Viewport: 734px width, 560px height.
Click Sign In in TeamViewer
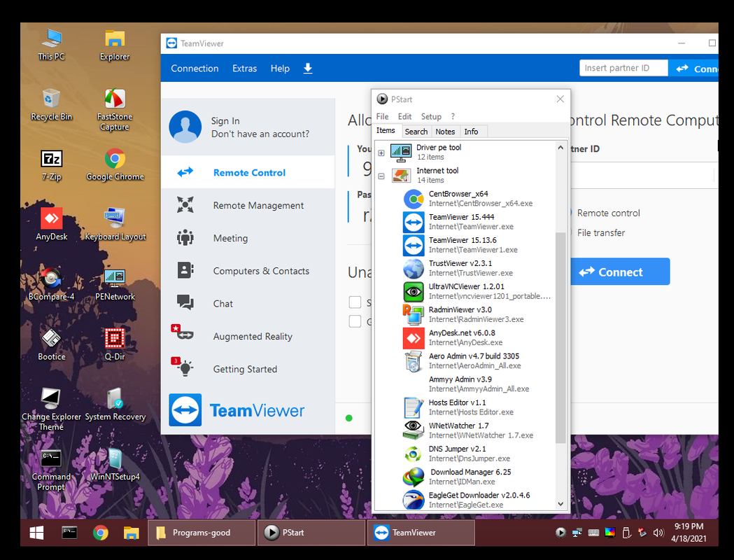pyautogui.click(x=225, y=121)
